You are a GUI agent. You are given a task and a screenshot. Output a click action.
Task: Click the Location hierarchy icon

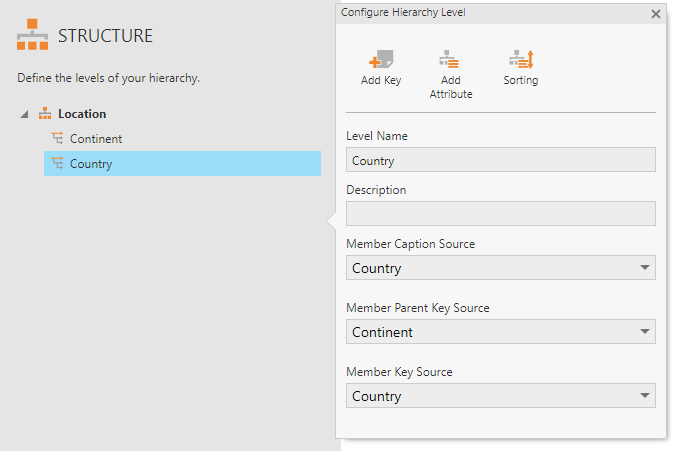(44, 114)
